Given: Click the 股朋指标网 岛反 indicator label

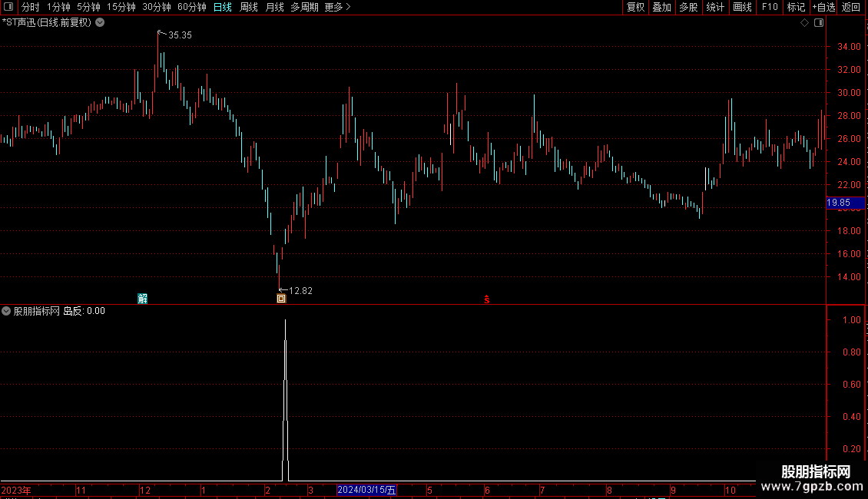Looking at the screenshot, I should pyautogui.click(x=59, y=311).
